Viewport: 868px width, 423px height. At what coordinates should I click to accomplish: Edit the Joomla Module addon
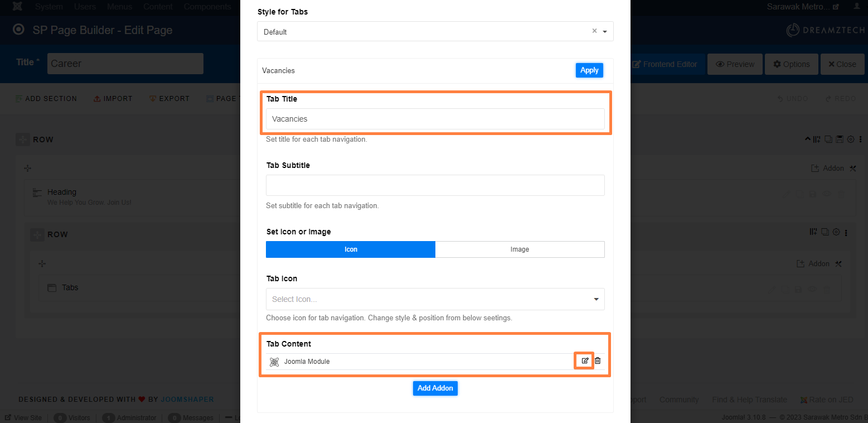point(585,361)
